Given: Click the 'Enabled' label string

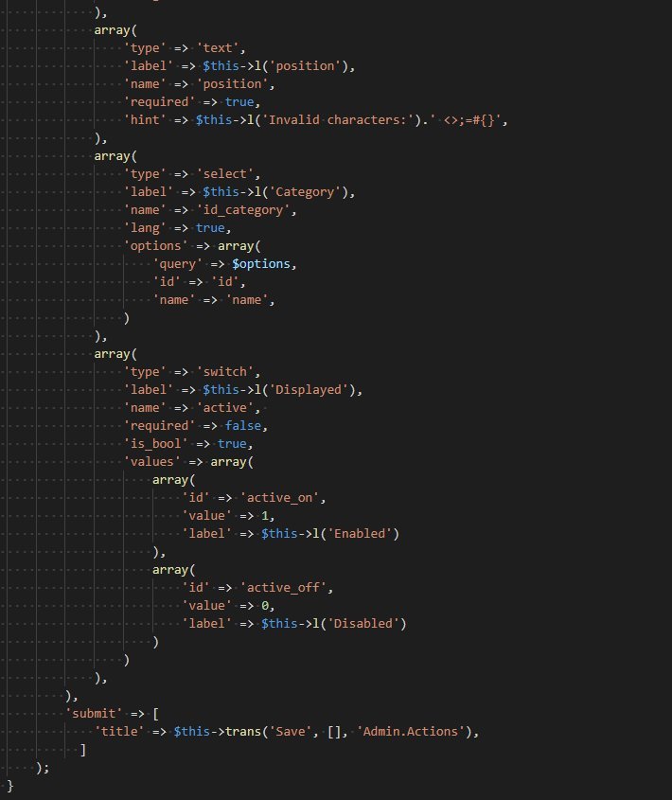Looking at the screenshot, I should coord(360,534).
